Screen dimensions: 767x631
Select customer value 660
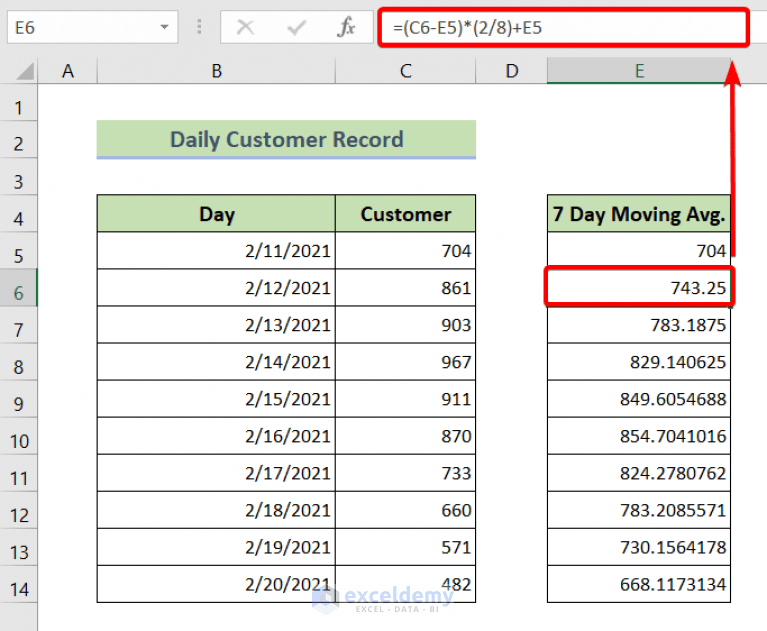pyautogui.click(x=406, y=511)
